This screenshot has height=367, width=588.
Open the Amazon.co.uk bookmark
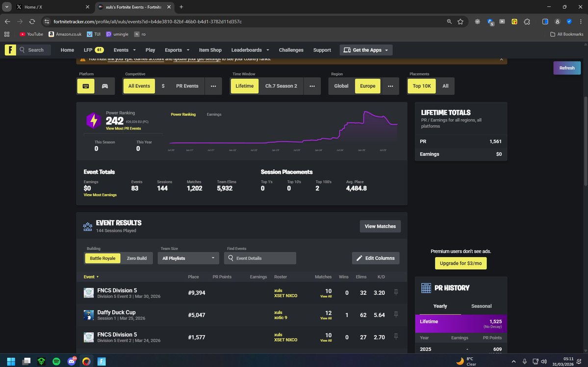(x=65, y=34)
